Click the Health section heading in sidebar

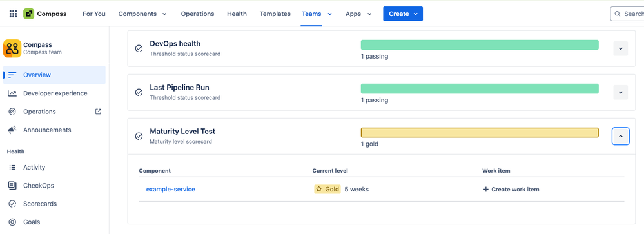click(15, 151)
